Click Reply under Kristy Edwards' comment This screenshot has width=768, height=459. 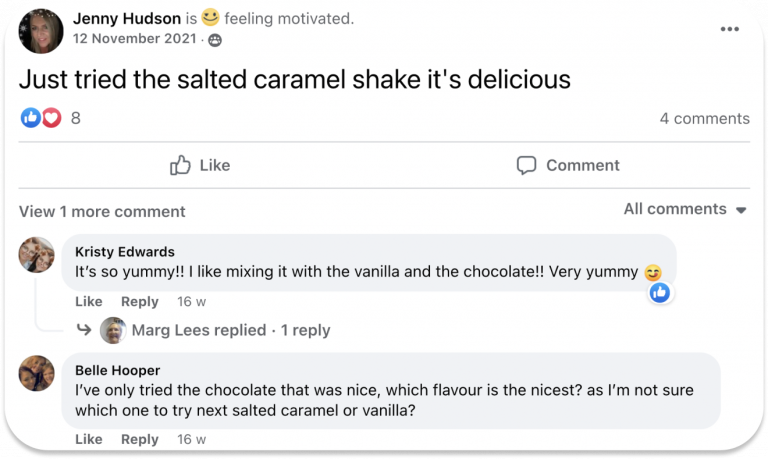(x=140, y=301)
